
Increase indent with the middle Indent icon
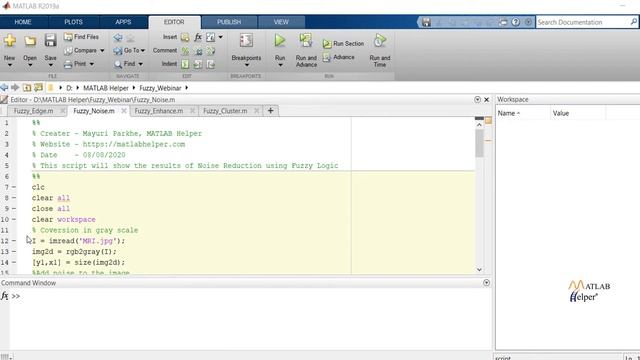tap(198, 64)
